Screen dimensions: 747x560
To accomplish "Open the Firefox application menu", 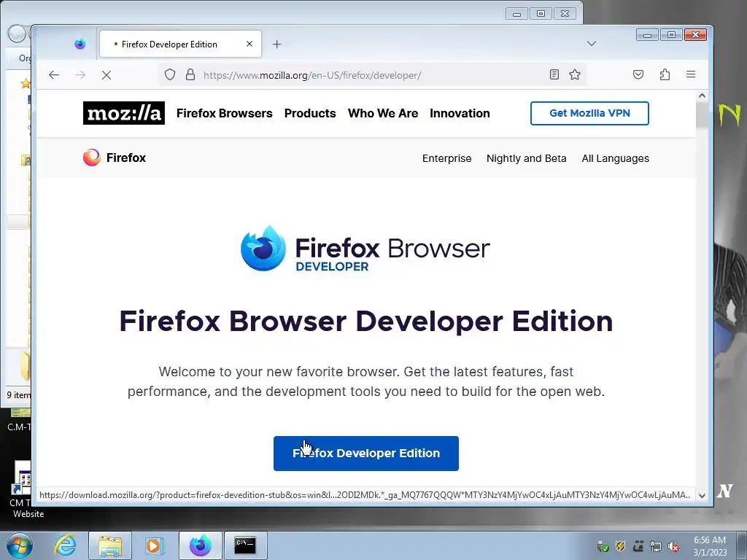I will [x=691, y=74].
